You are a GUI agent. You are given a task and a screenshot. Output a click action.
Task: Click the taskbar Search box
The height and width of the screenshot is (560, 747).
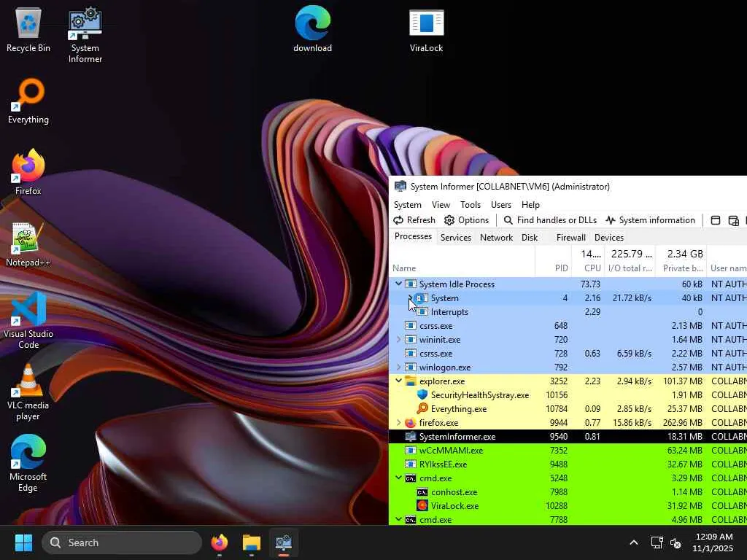121,542
